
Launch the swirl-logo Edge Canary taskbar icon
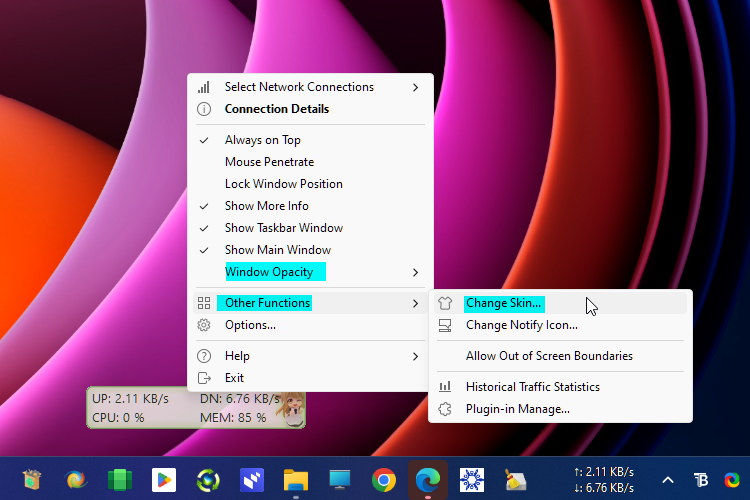click(x=75, y=479)
